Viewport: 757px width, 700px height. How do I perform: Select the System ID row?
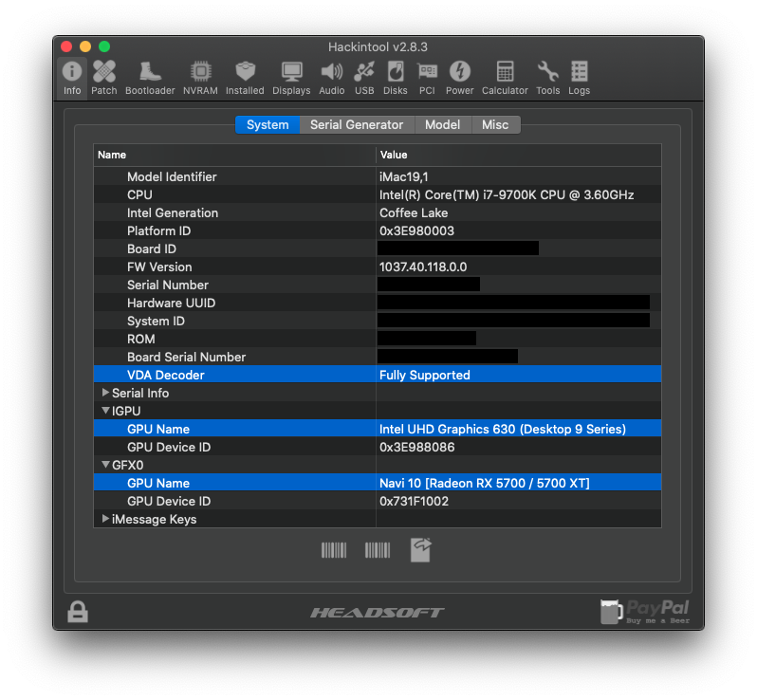tap(378, 321)
